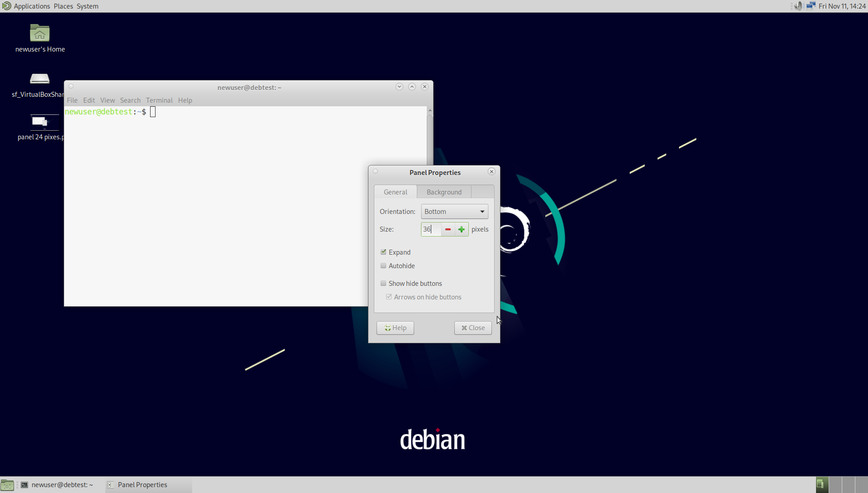Maximize the terminal window
The width and height of the screenshot is (868, 493).
[412, 86]
